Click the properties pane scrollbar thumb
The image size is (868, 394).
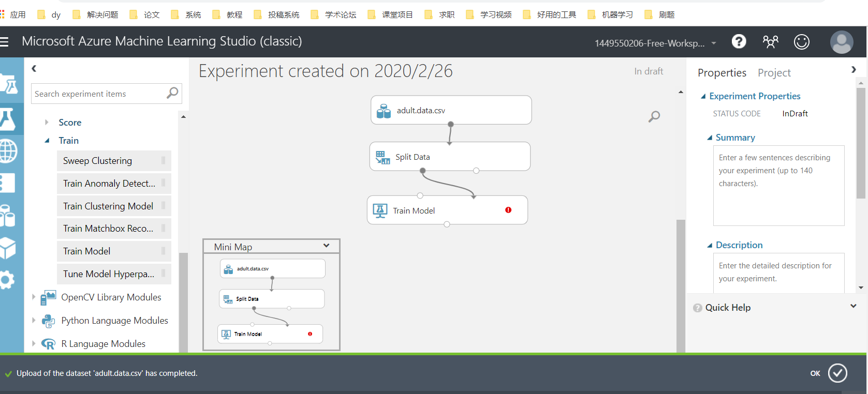pyautogui.click(x=861, y=143)
